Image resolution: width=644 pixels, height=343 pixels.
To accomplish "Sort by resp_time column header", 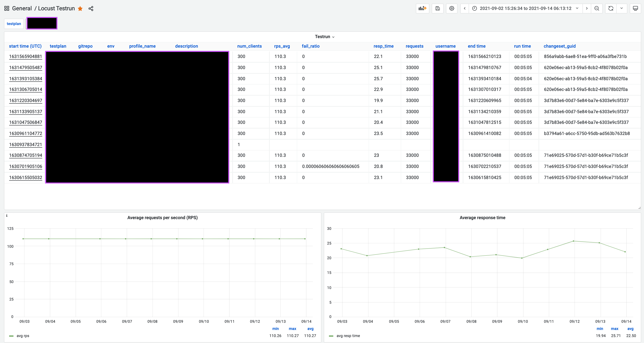I will tap(383, 46).
